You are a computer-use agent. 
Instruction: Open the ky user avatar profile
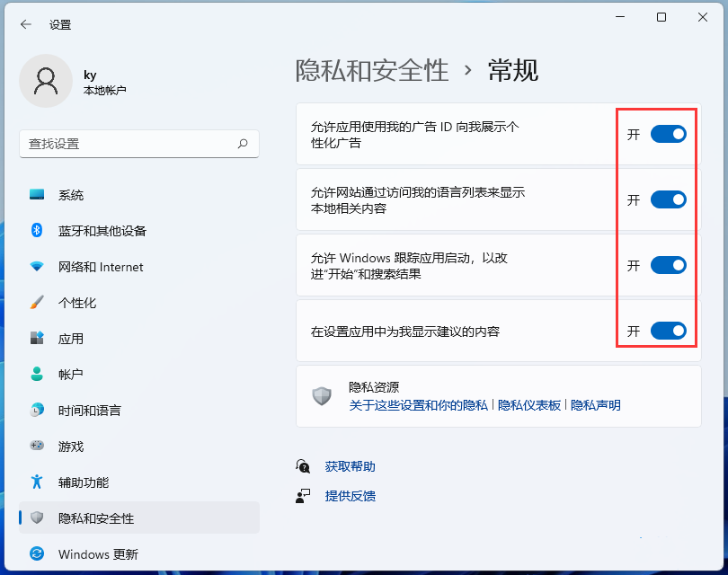pos(46,81)
